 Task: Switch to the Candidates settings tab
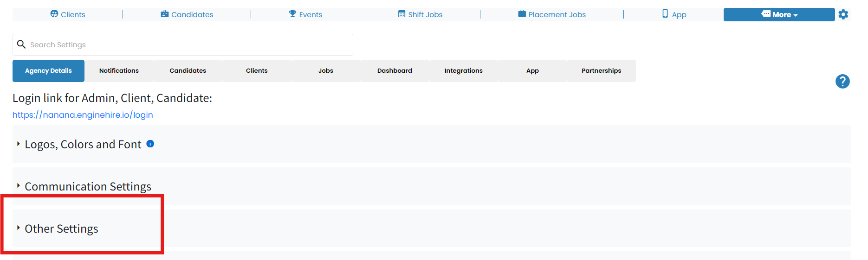(x=188, y=71)
